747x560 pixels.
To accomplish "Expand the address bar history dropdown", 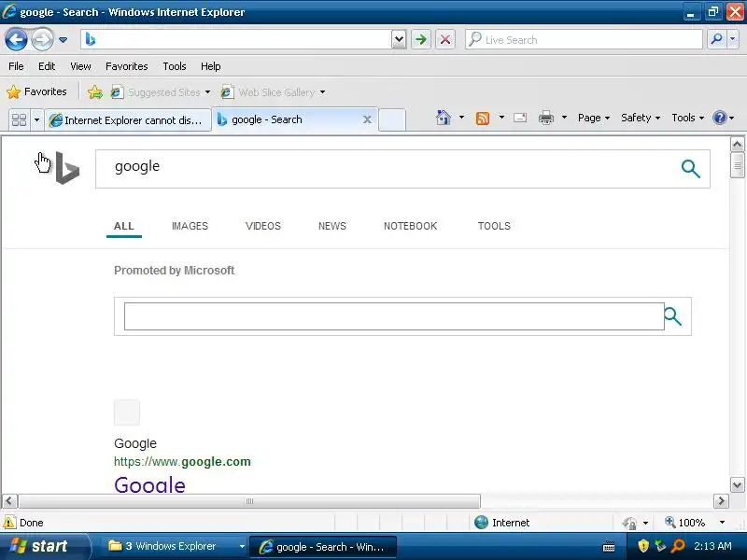I will pos(399,39).
